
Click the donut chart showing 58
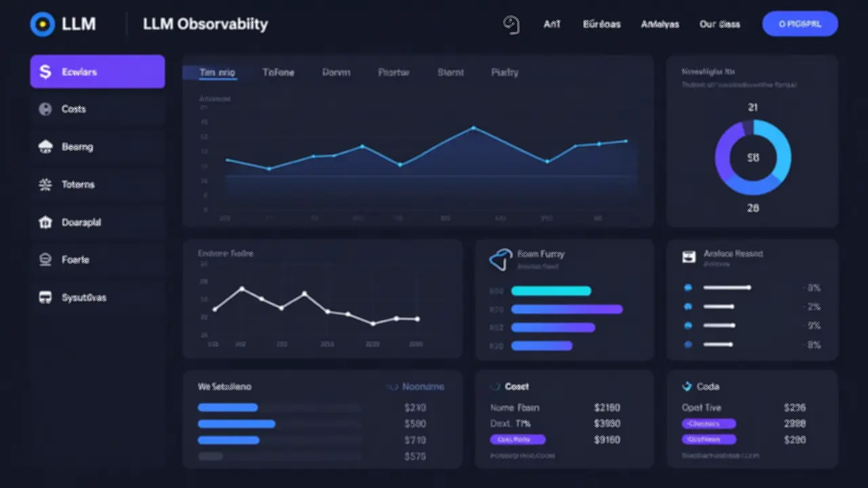[753, 157]
